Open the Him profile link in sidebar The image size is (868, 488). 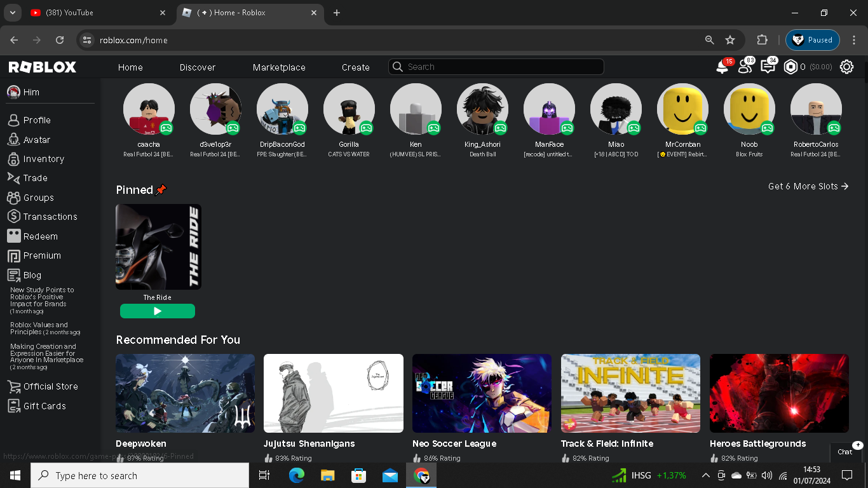pyautogui.click(x=24, y=92)
